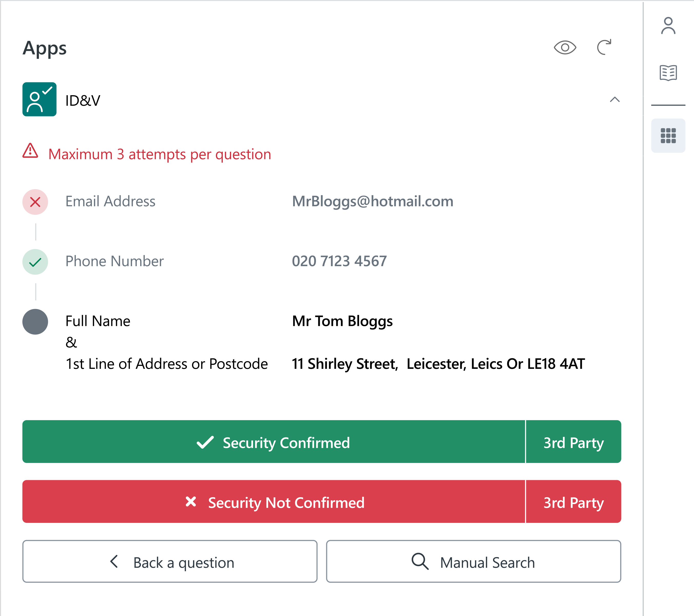Toggle the eye visibility icon
Screen dimensions: 694x616
click(565, 47)
